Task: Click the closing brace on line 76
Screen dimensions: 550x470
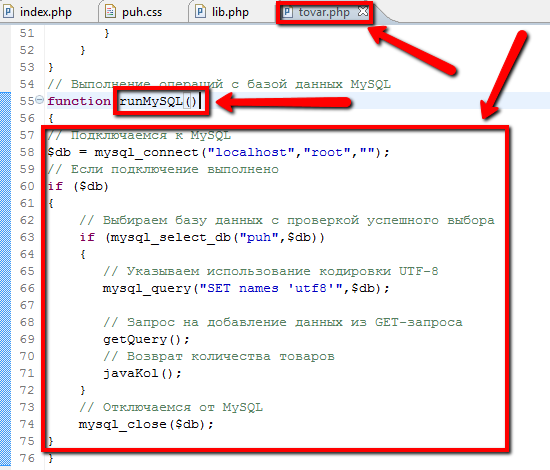Action: coord(51,458)
